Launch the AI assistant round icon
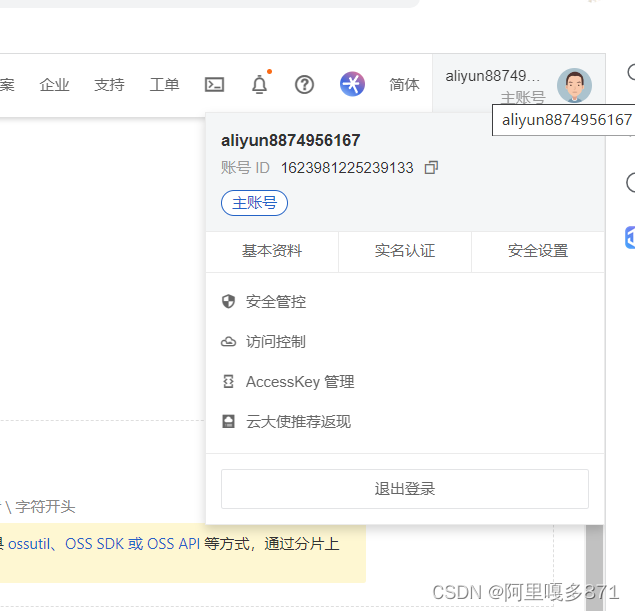 (x=352, y=84)
